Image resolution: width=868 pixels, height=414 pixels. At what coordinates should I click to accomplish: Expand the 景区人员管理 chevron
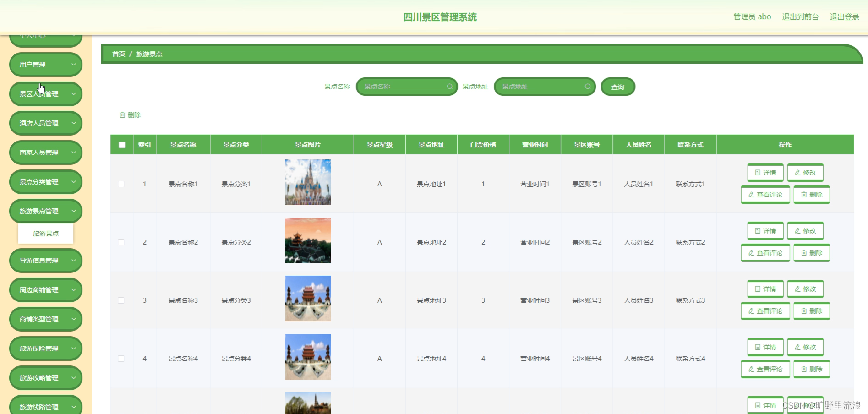(x=74, y=94)
